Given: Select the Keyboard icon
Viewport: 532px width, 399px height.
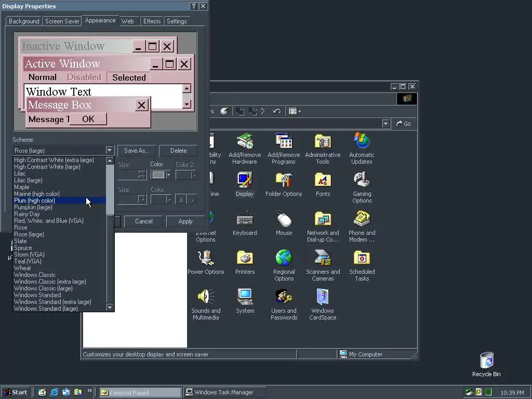Looking at the screenshot, I should [x=245, y=219].
